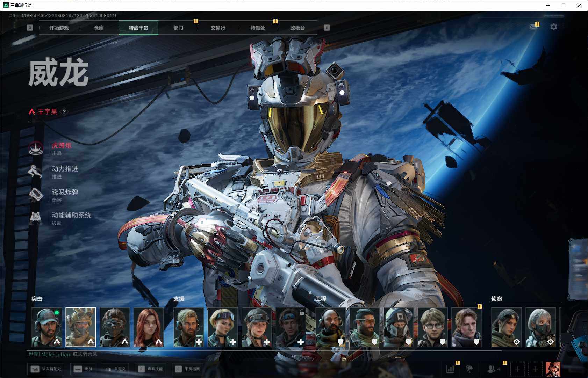
Task: Click the left empty squad invite slot
Action: pyautogui.click(x=517, y=369)
